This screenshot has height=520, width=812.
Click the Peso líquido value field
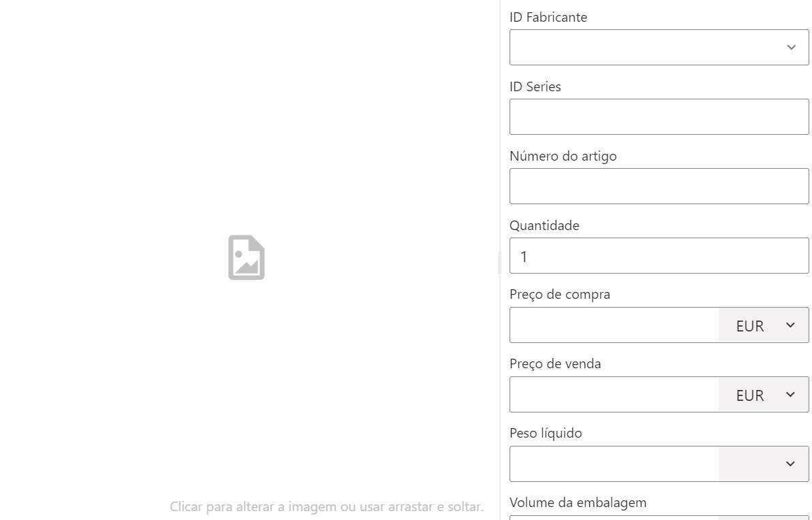(x=614, y=464)
